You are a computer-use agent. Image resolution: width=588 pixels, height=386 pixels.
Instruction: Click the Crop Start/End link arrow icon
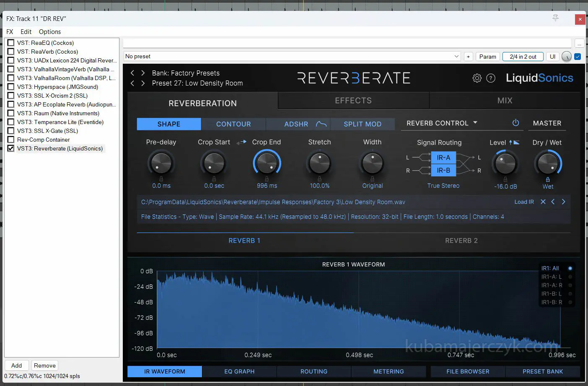pyautogui.click(x=241, y=142)
